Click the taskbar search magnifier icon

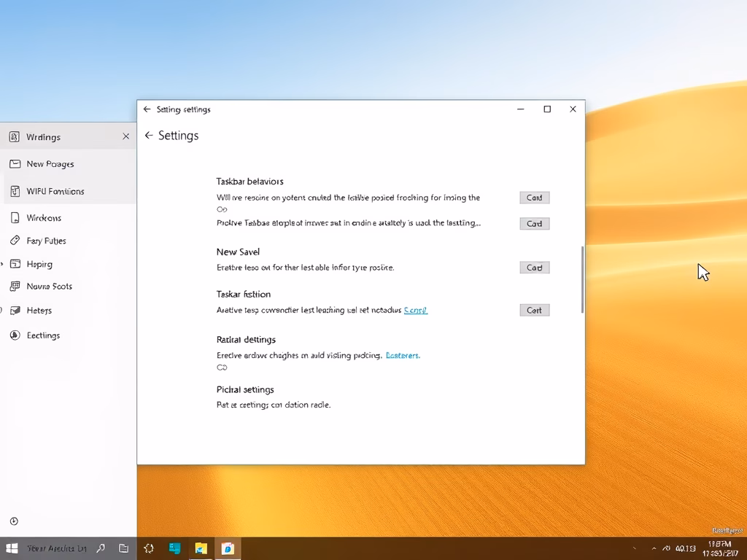coord(101,548)
